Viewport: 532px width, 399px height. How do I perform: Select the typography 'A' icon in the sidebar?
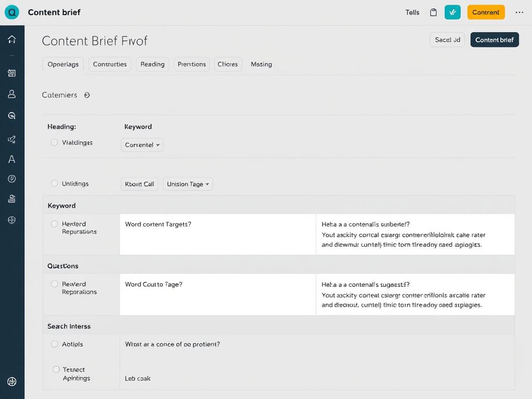12,159
